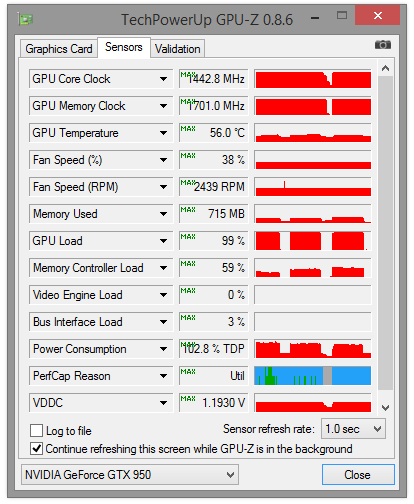Click the GPU Load graph
Image resolution: width=414 pixels, height=504 pixels.
click(313, 241)
